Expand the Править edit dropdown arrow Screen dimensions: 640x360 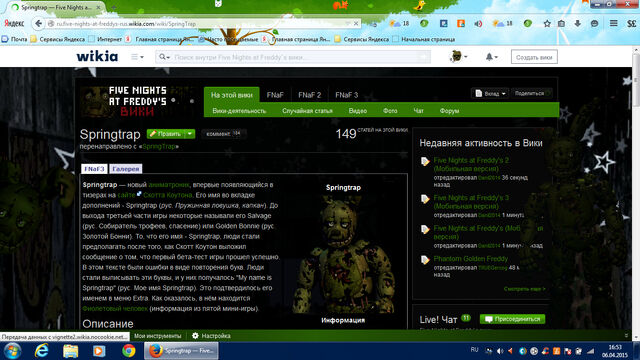point(190,134)
